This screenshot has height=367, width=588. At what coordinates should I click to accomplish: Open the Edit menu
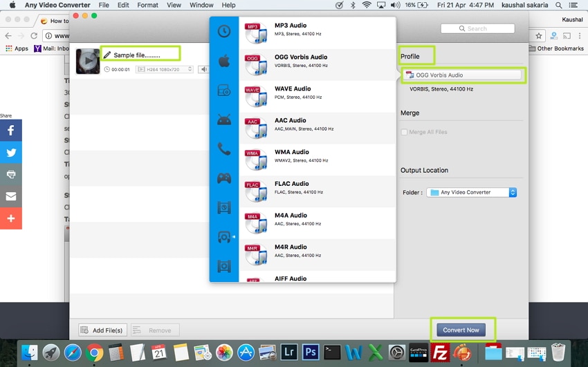(x=123, y=6)
